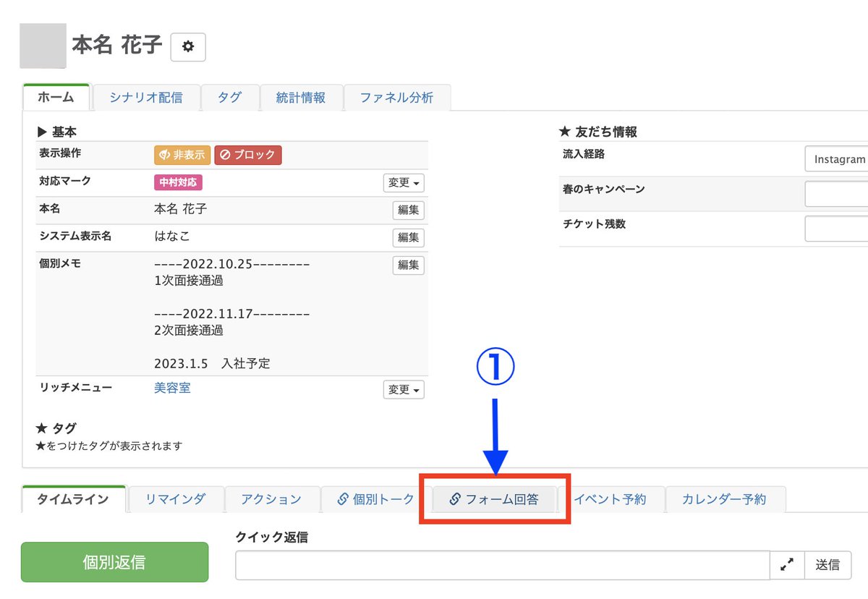This screenshot has height=599, width=868.
Task: Expand the quick reply box with diagonal arrows icon
Action: (x=788, y=565)
